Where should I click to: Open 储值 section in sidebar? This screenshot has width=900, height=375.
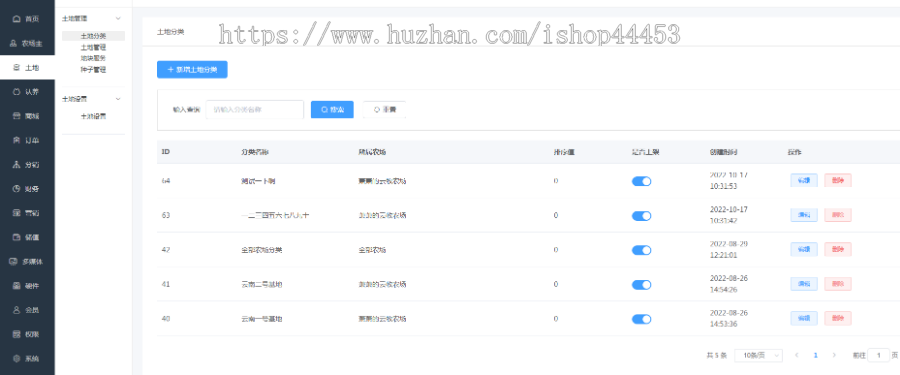click(27, 237)
